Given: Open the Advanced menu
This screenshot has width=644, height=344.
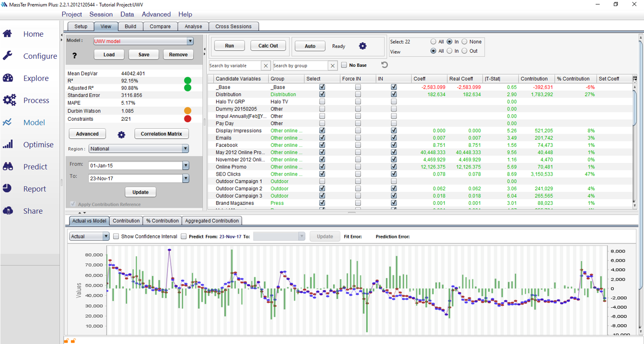Looking at the screenshot, I should point(156,14).
